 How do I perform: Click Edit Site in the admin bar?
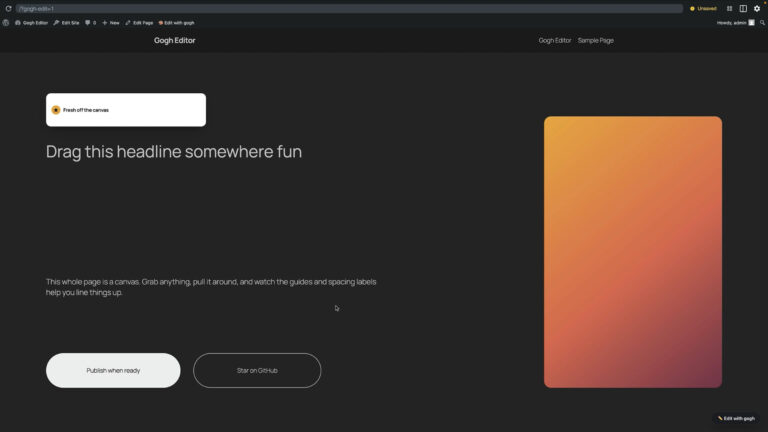tap(66, 23)
